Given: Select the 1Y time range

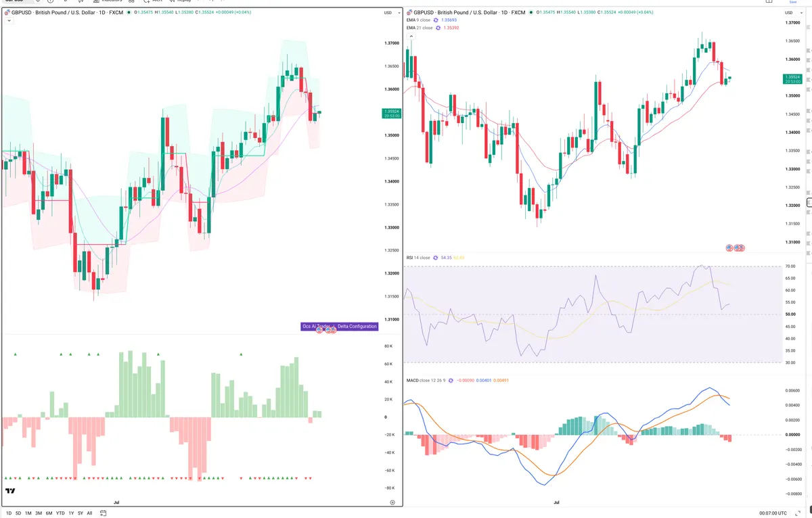Looking at the screenshot, I should (71, 513).
